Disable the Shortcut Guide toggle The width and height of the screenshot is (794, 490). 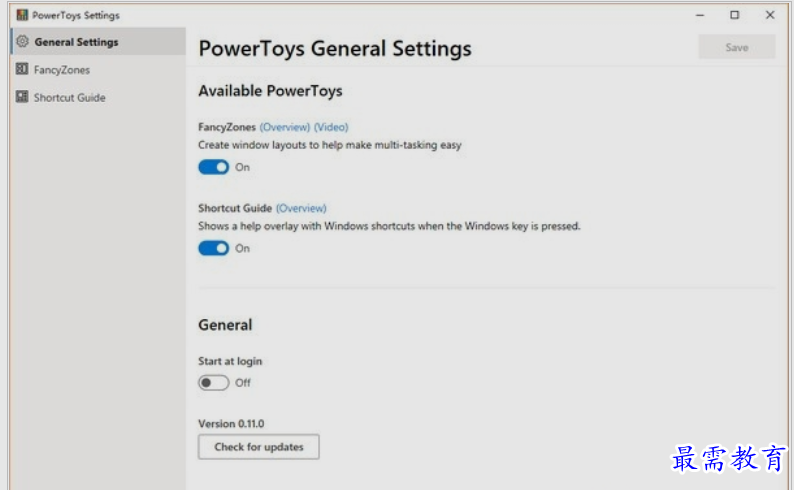pos(213,248)
